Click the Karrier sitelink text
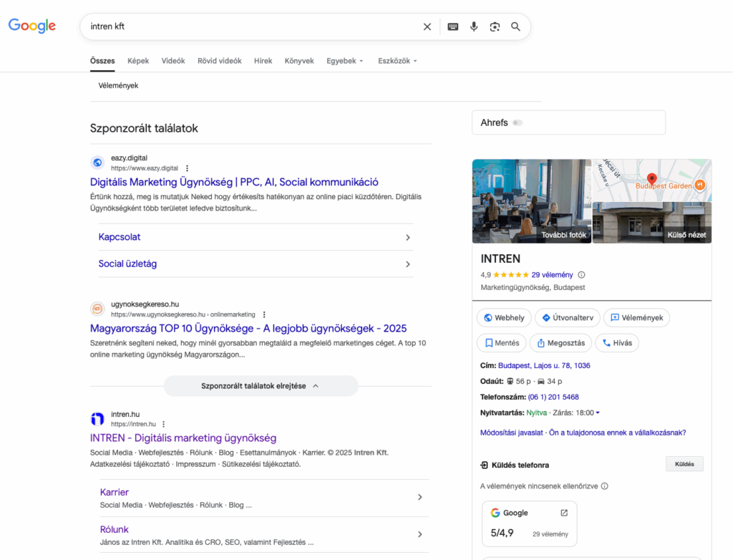Viewport: 733px width, 560px height. 114,492
